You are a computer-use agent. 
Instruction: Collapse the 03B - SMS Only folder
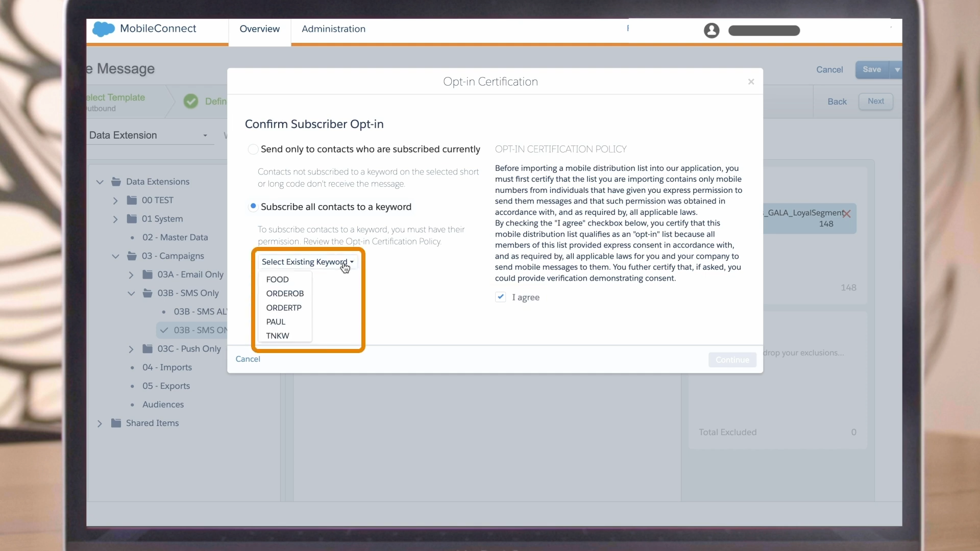click(x=131, y=294)
